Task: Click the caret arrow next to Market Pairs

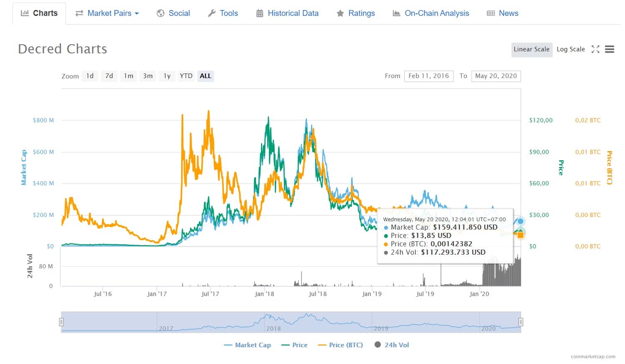Action: point(137,14)
